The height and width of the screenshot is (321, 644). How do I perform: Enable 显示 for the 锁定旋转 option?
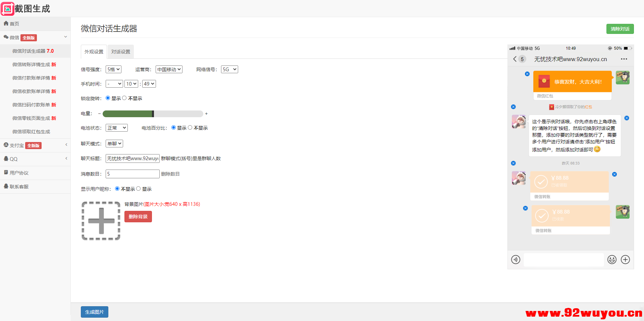(x=108, y=98)
